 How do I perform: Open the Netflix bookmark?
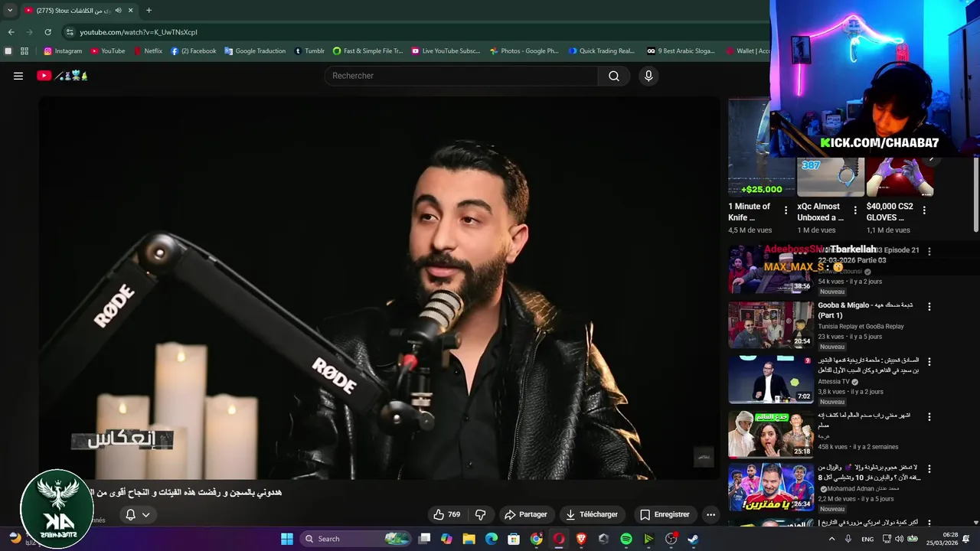148,51
